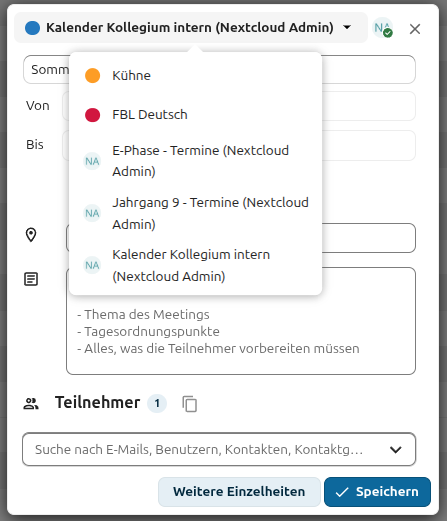Click the NA avatar beside Jahrgang 9 - Termine
This screenshot has width=447, height=521.
pyautogui.click(x=92, y=213)
